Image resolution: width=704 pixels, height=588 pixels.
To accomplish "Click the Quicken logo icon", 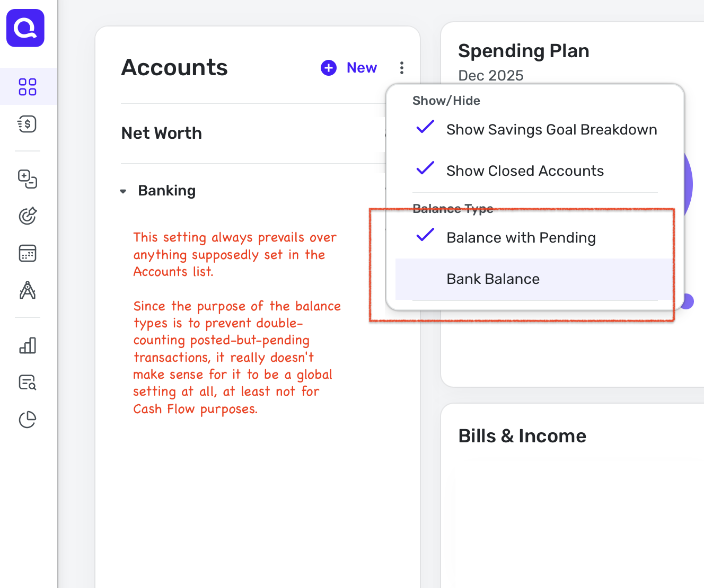I will [25, 28].
